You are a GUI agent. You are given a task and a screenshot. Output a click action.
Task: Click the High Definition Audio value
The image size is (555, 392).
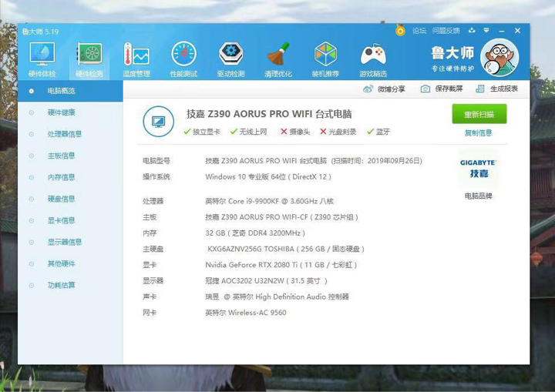coord(277,297)
